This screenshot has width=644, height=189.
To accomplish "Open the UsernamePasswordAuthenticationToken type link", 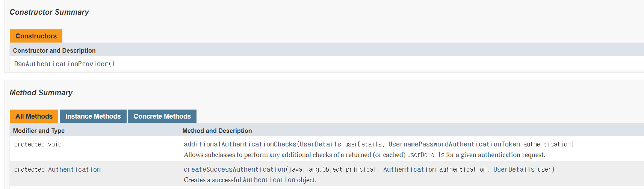I will pos(454,144).
